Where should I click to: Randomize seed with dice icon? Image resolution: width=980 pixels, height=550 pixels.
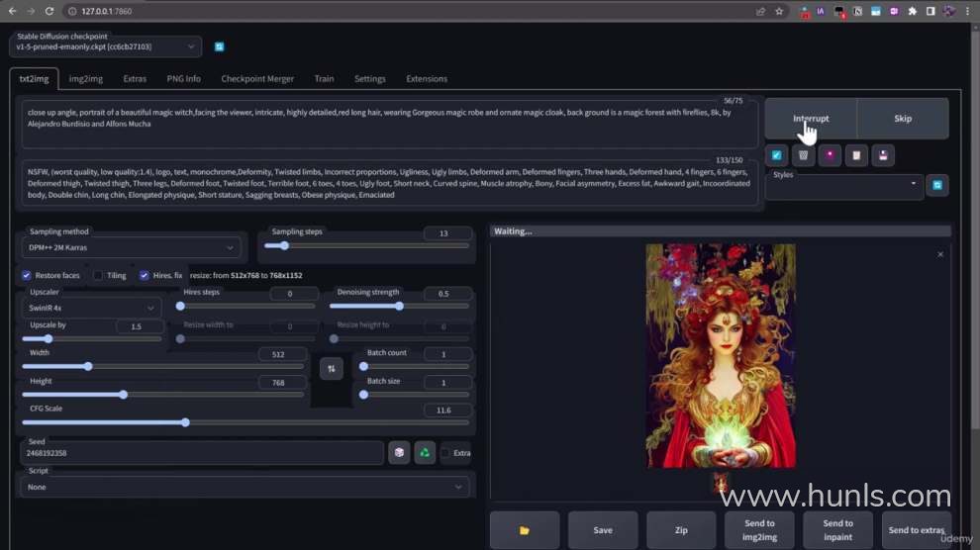click(x=399, y=453)
